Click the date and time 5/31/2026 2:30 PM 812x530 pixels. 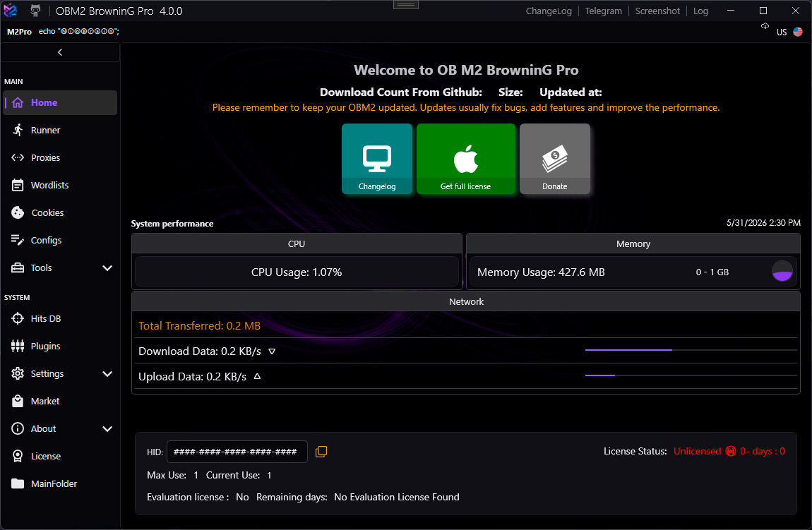[763, 223]
